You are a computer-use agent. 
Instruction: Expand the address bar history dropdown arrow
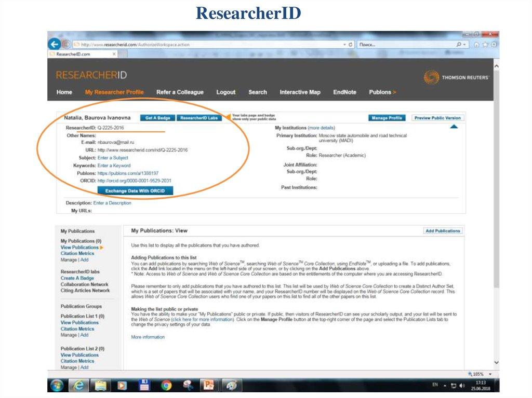344,45
